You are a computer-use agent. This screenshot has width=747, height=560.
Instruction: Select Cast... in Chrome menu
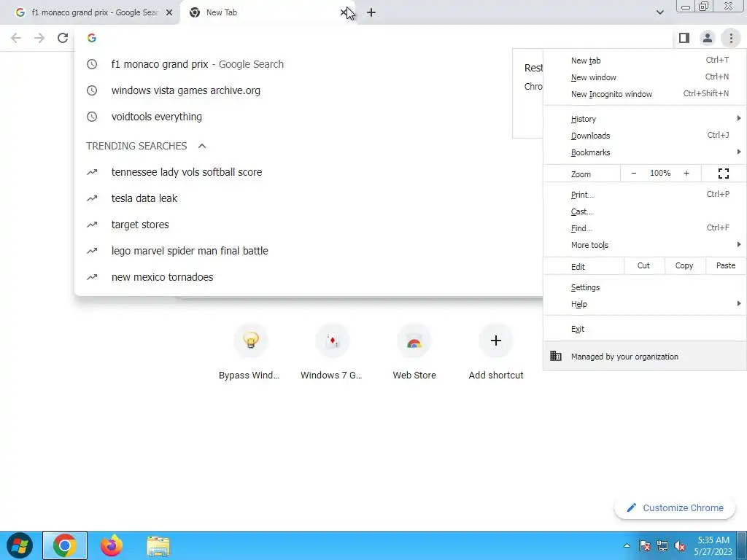(x=645, y=211)
